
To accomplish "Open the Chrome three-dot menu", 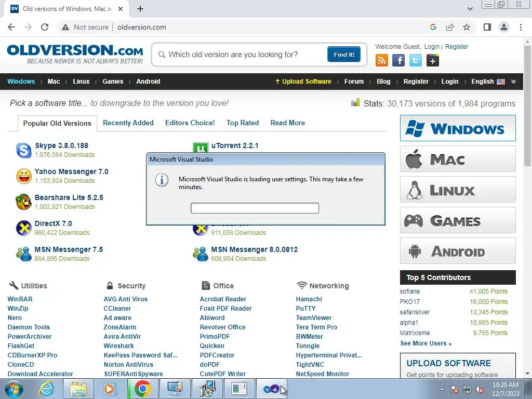I will [521, 27].
